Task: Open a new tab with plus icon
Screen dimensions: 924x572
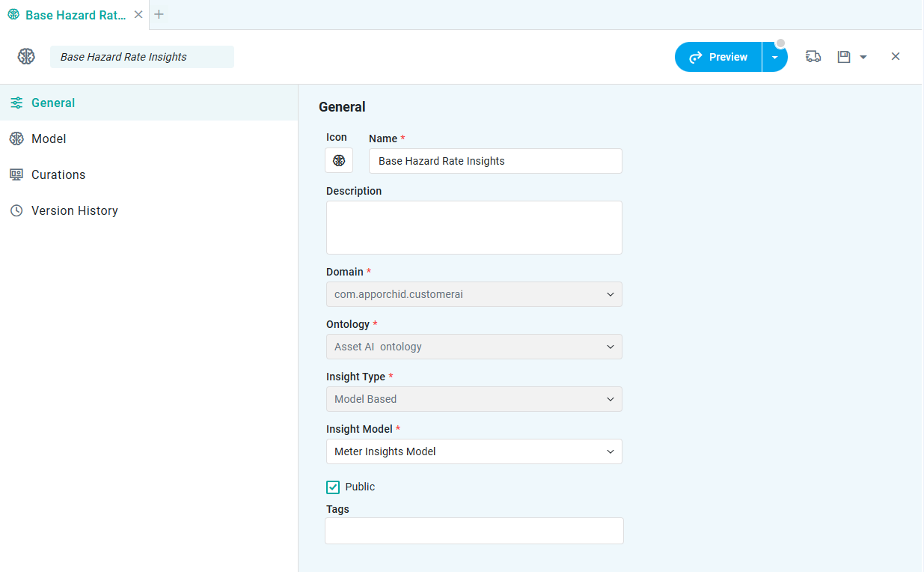Action: pos(159,14)
